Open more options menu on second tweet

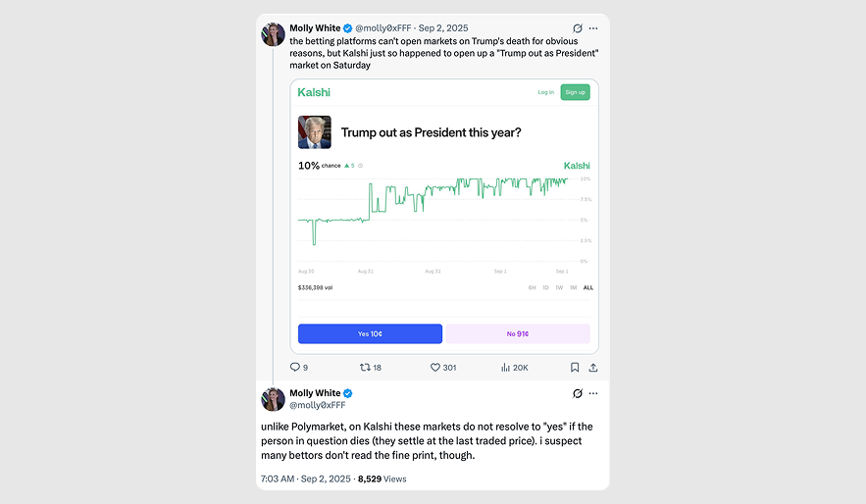coord(593,393)
